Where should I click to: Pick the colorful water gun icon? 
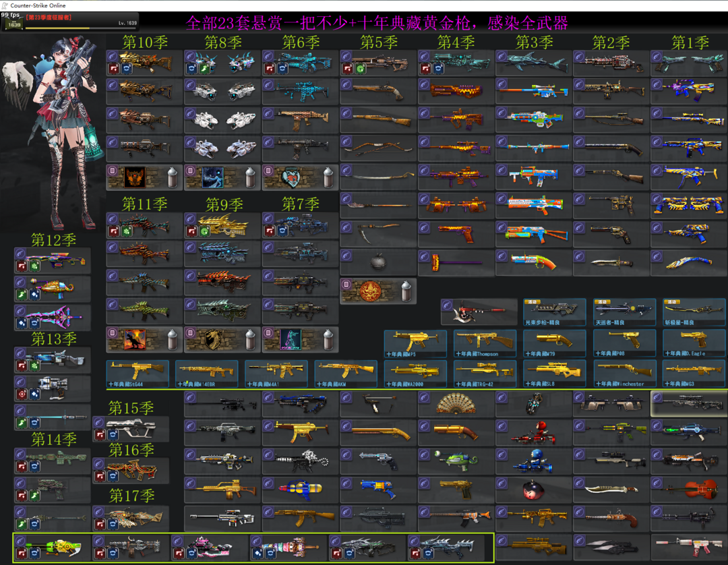click(x=301, y=488)
